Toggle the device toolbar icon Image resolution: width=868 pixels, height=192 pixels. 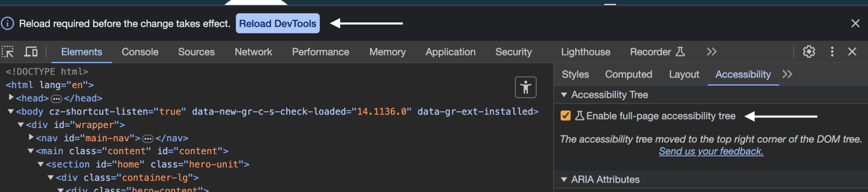coord(31,52)
